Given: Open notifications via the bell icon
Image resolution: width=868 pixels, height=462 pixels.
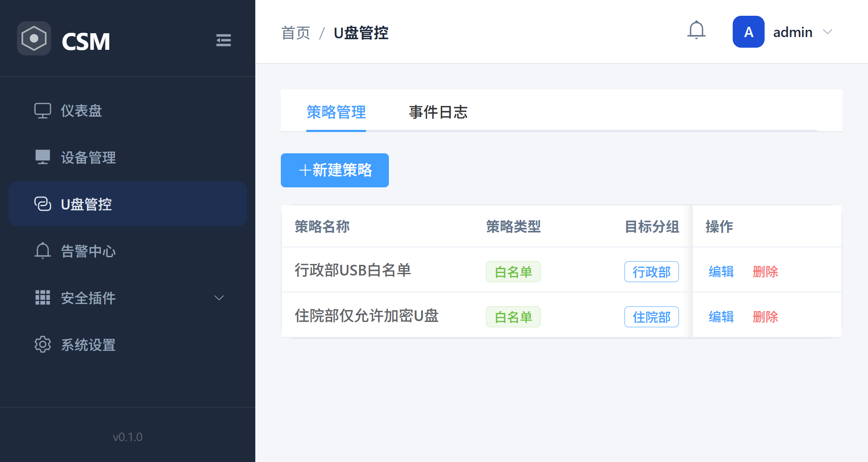Looking at the screenshot, I should pyautogui.click(x=697, y=31).
